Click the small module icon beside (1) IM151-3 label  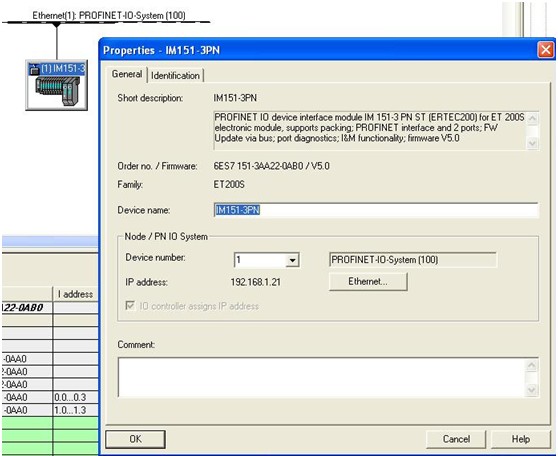point(34,69)
